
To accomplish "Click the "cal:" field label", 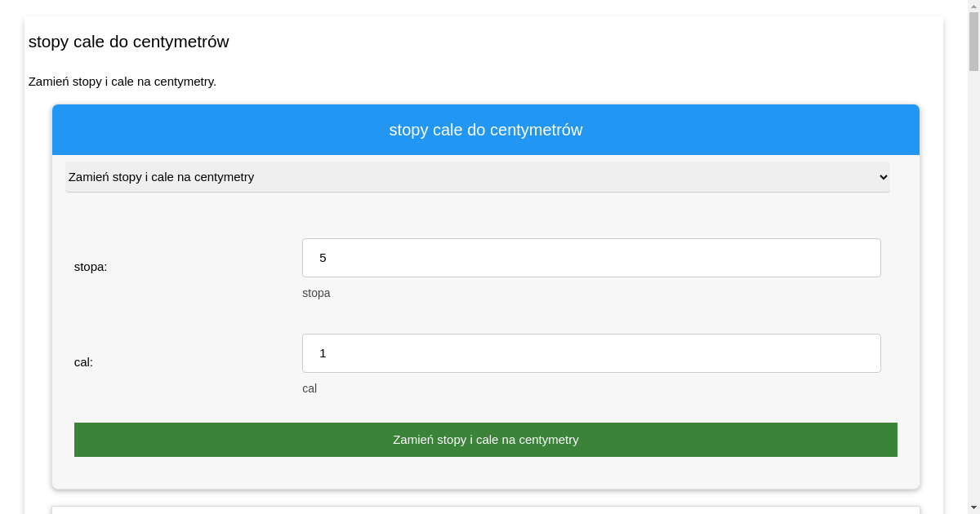I will pyautogui.click(x=83, y=362).
